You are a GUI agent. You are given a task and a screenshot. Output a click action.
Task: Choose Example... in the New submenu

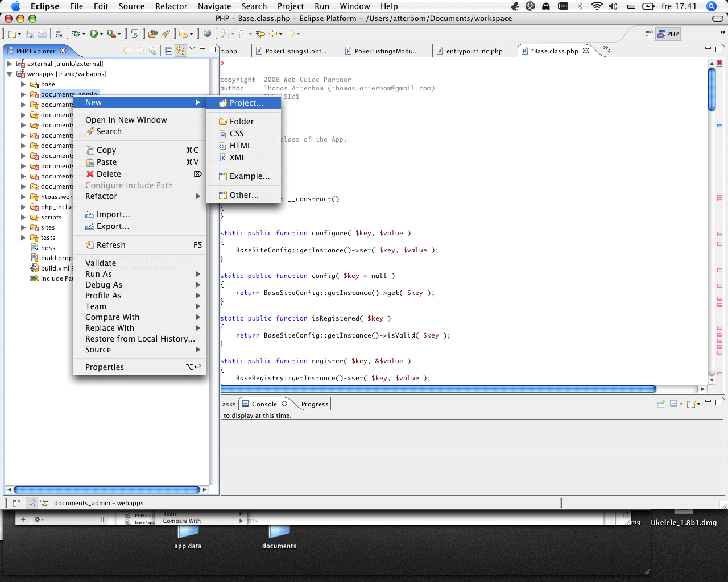tap(243, 176)
